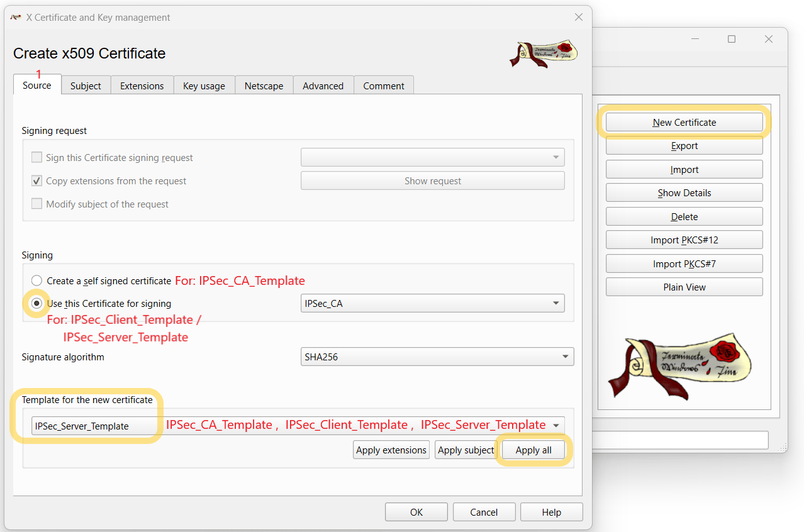The image size is (804, 532).
Task: Click the scroll logo in the certificates window
Action: tap(683, 366)
